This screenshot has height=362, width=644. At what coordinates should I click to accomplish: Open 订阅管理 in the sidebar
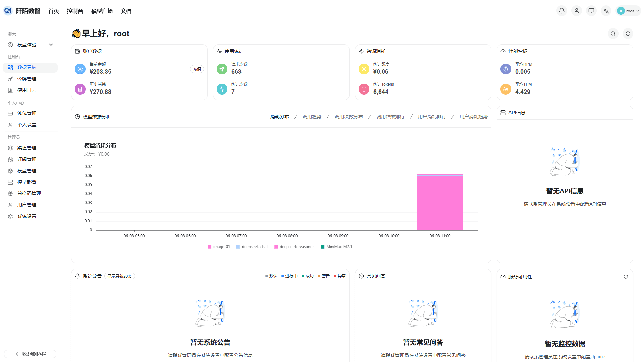click(30, 159)
